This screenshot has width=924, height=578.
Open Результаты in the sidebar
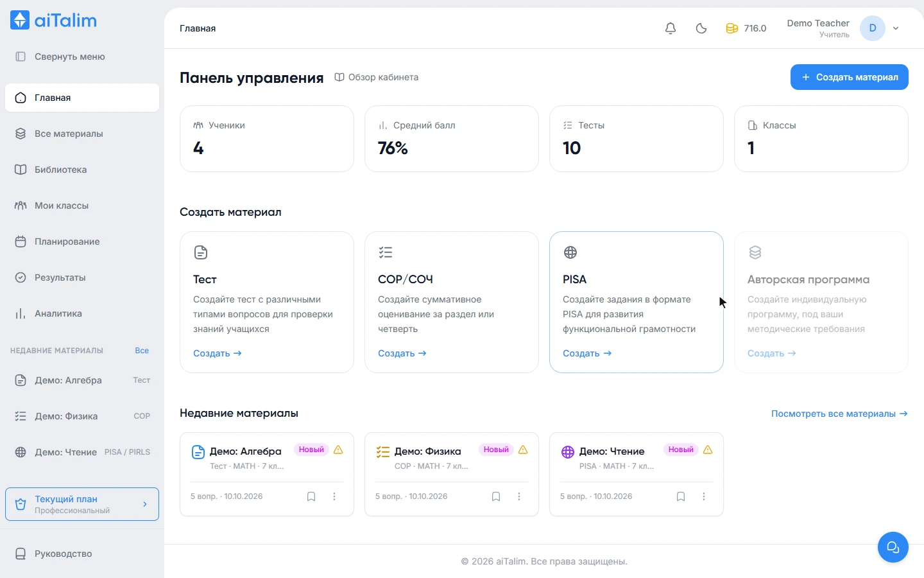pyautogui.click(x=82, y=277)
